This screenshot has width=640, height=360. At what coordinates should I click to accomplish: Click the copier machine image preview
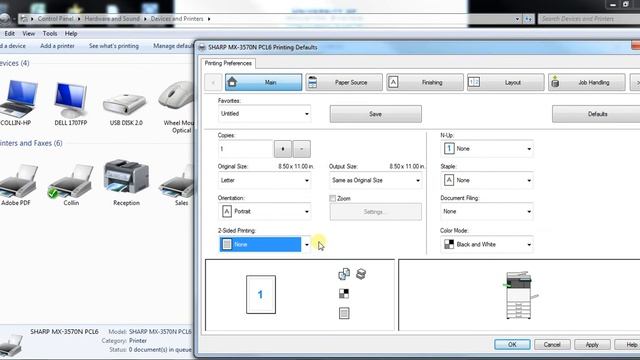[x=519, y=295]
